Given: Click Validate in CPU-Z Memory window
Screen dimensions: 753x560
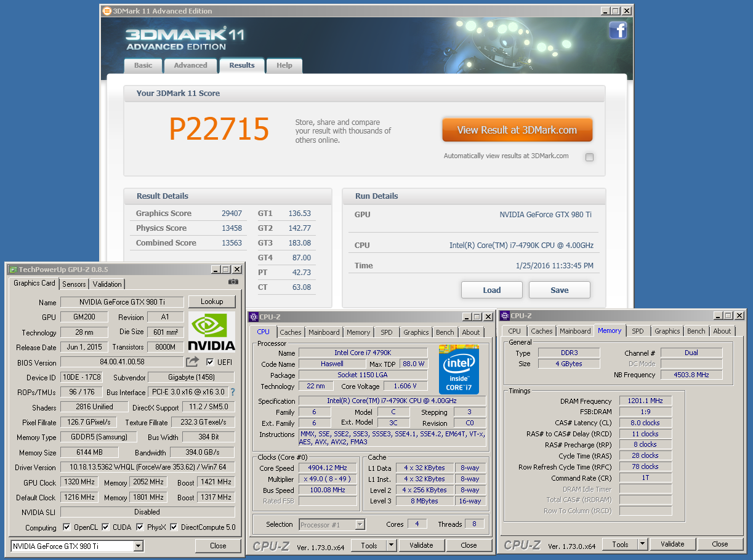Looking at the screenshot, I should tap(672, 543).
